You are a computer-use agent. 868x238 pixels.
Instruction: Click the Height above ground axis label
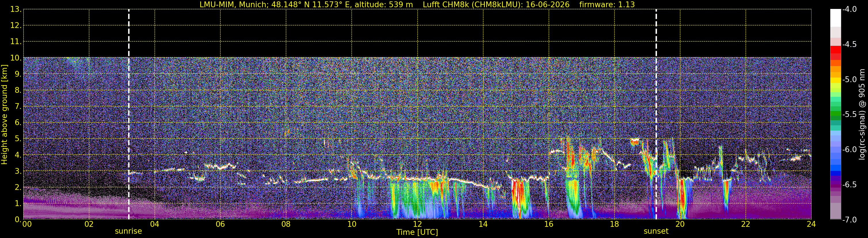point(4,115)
